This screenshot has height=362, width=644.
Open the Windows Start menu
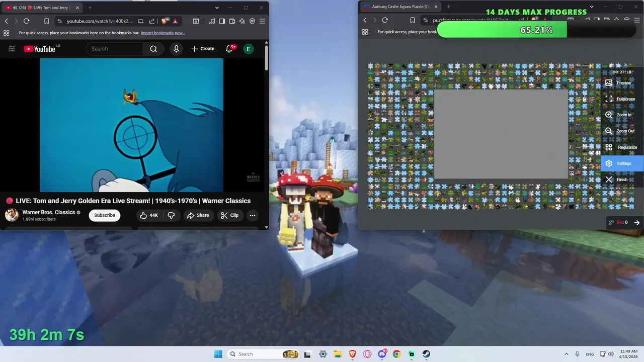tap(218, 354)
